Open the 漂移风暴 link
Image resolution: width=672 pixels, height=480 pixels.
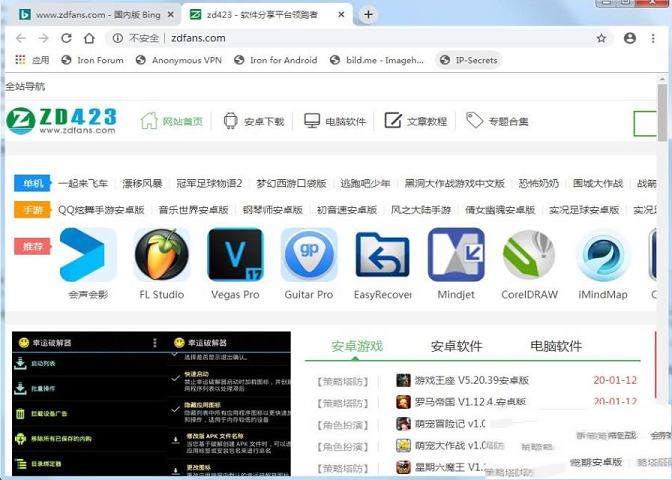tap(142, 183)
